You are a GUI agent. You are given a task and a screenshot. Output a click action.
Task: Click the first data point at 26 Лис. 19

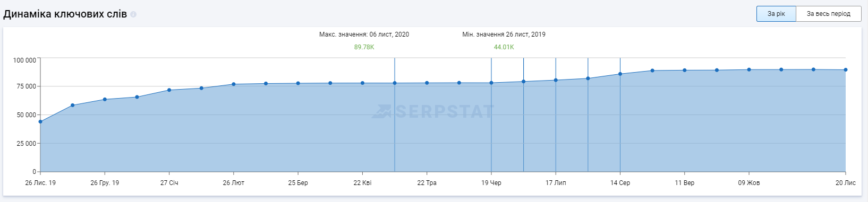click(40, 121)
